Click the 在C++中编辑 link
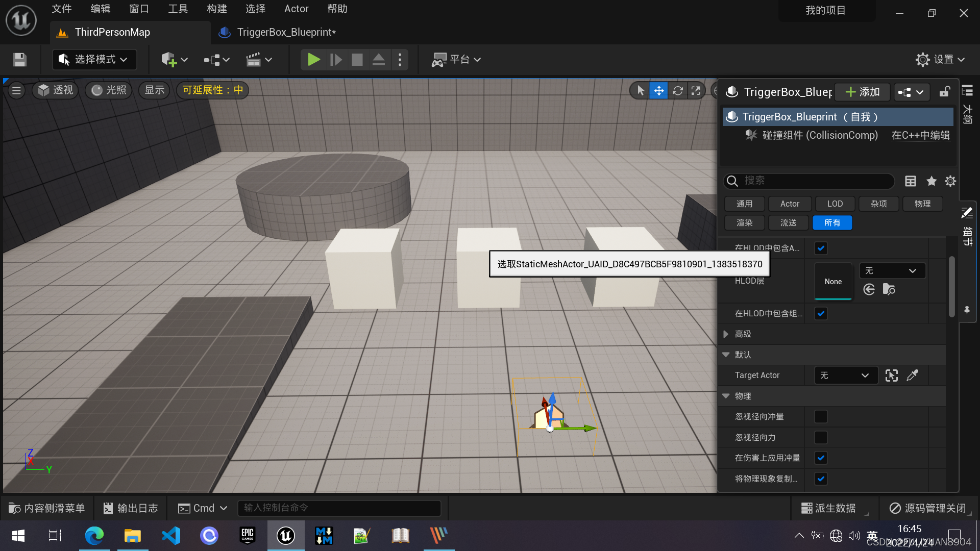The width and height of the screenshot is (980, 551). click(920, 135)
